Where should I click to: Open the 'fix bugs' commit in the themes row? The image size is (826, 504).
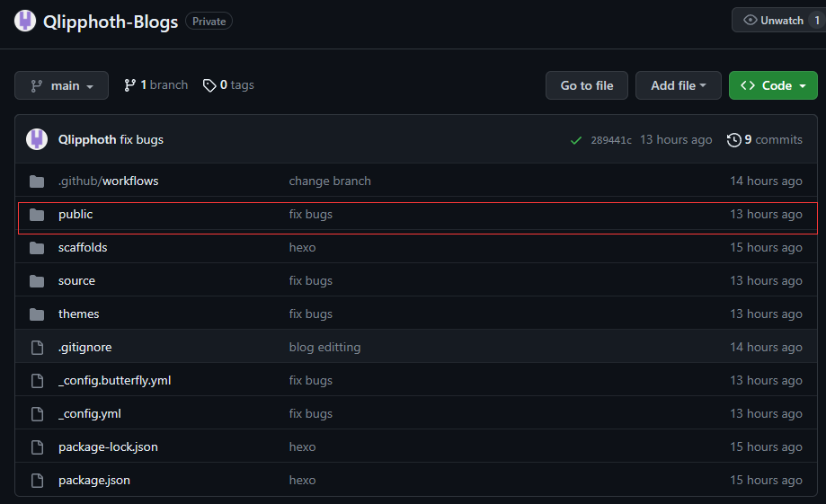[x=311, y=314]
